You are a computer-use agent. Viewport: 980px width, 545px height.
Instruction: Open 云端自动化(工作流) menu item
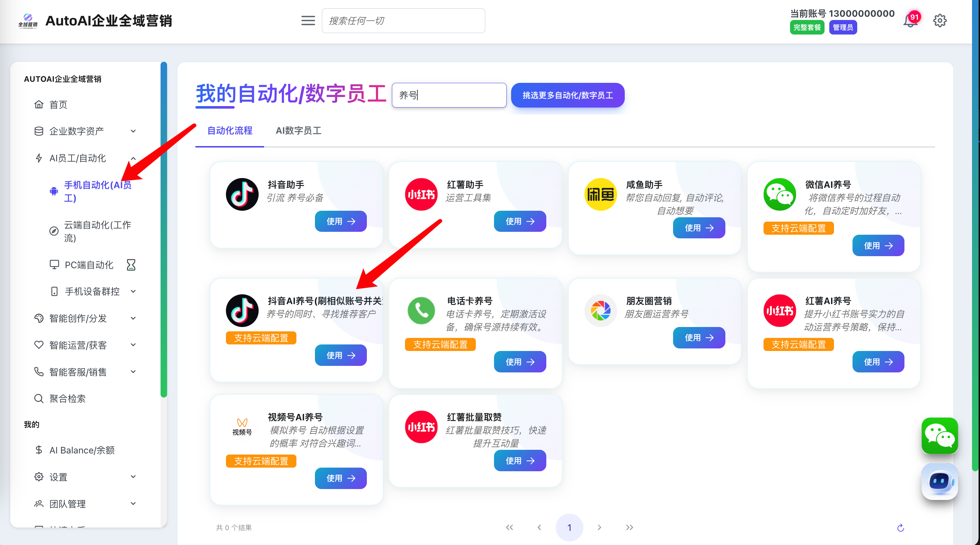[97, 231]
